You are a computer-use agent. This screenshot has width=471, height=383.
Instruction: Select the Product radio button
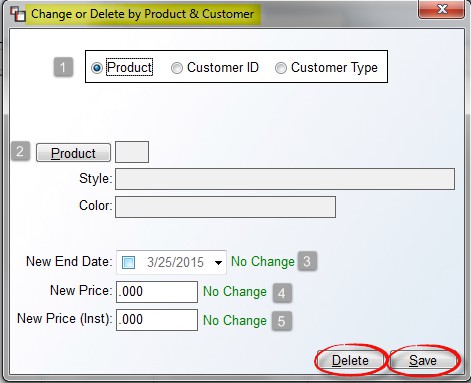point(97,68)
